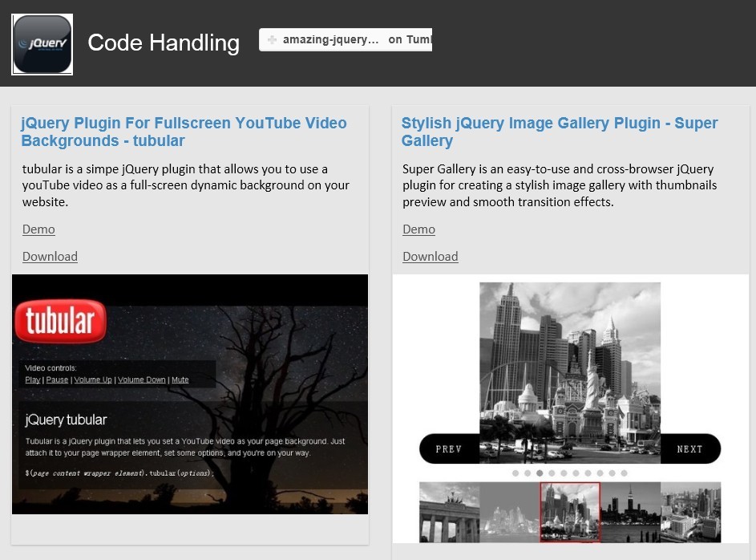Viewport: 756px width, 560px height.
Task: Follow amazing-jquery on Tumblr button
Action: click(x=346, y=39)
